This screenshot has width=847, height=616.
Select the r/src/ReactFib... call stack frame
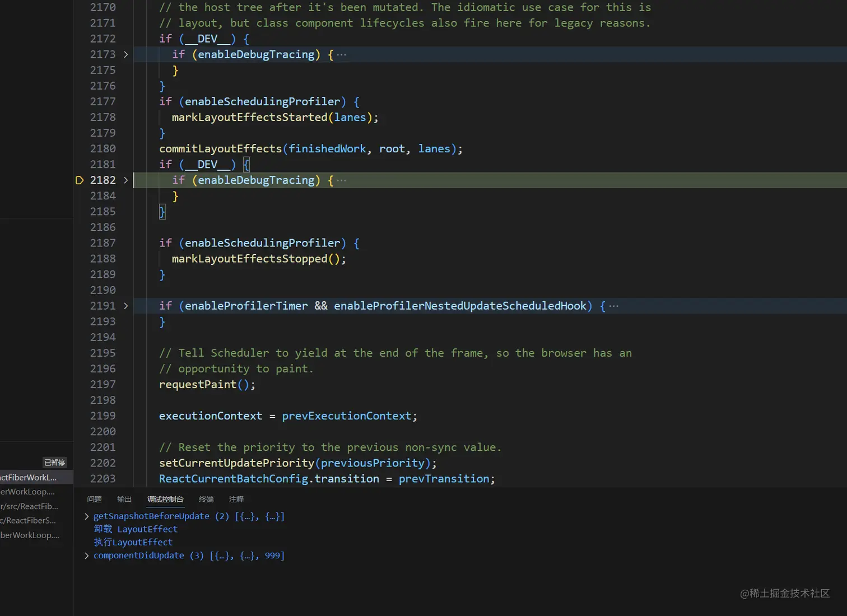36,506
